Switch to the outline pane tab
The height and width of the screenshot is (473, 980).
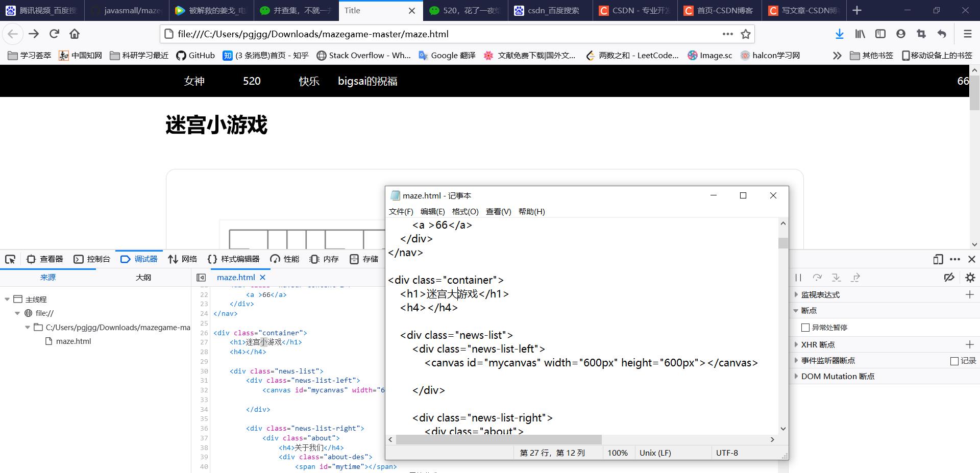tap(143, 278)
